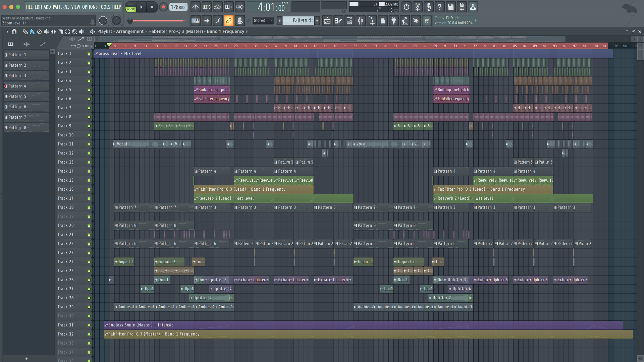Open plugin picker plug icon
Viewport: 644px width, 362px height.
coord(394,21)
